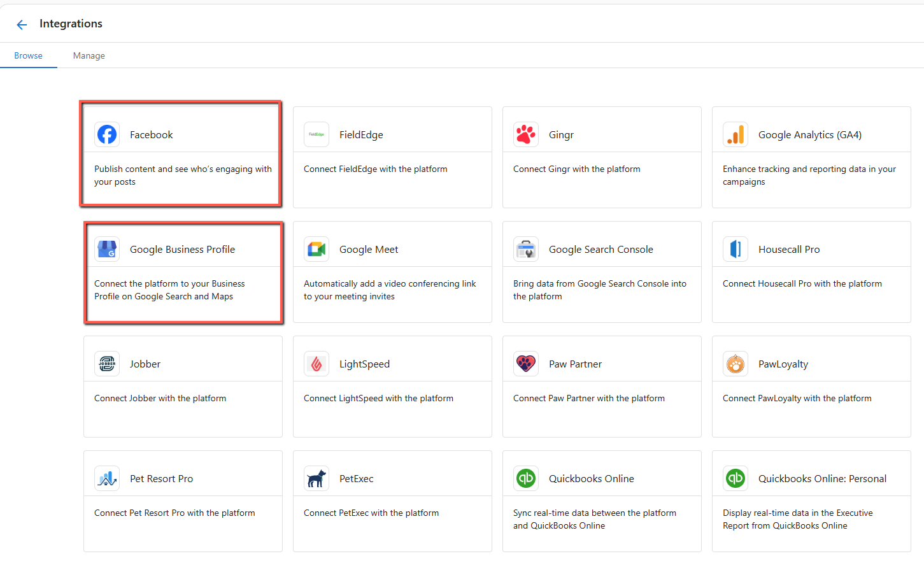The height and width of the screenshot is (563, 924).
Task: Click the LightSpeed flame icon
Action: [316, 364]
